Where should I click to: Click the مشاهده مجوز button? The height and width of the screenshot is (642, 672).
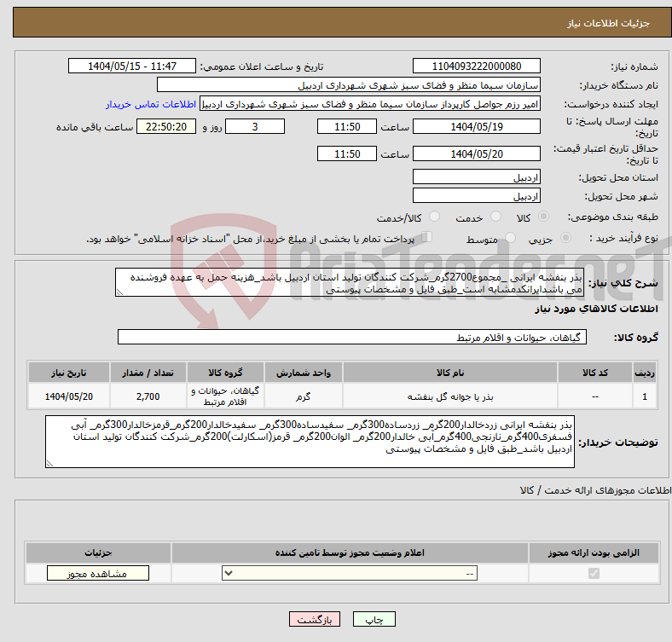click(98, 574)
